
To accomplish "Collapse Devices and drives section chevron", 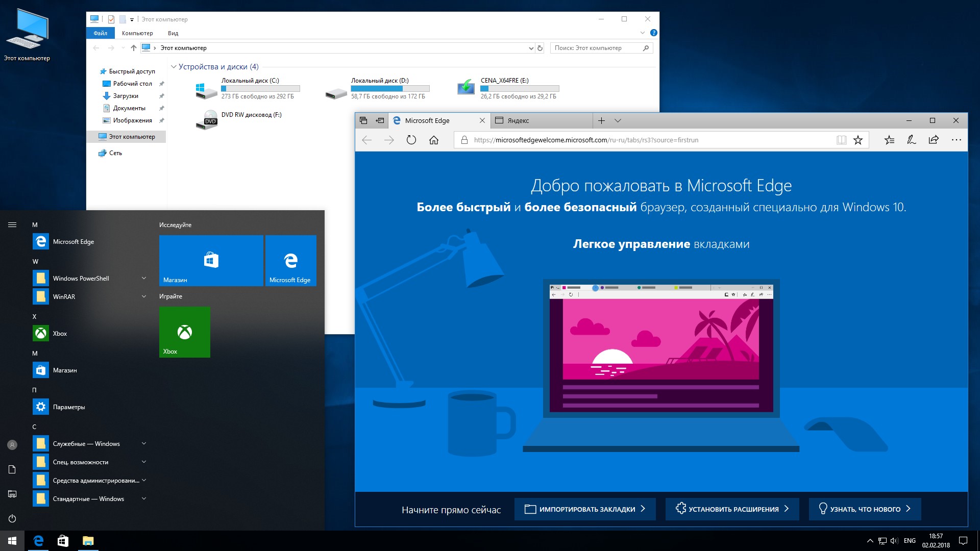I will click(174, 67).
